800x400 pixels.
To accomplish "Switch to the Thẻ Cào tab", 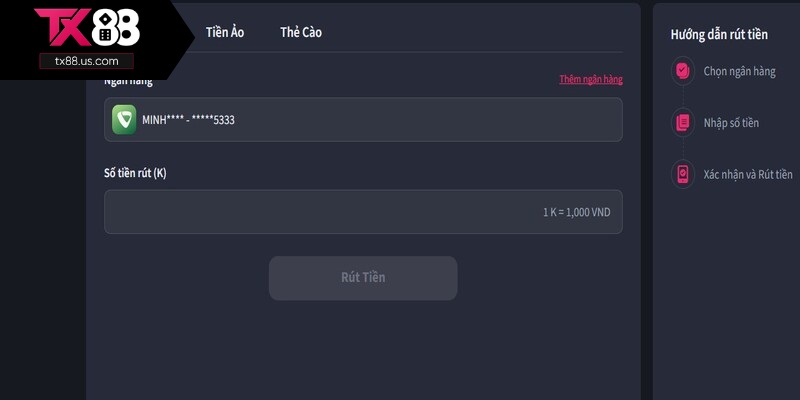I will pyautogui.click(x=301, y=32).
